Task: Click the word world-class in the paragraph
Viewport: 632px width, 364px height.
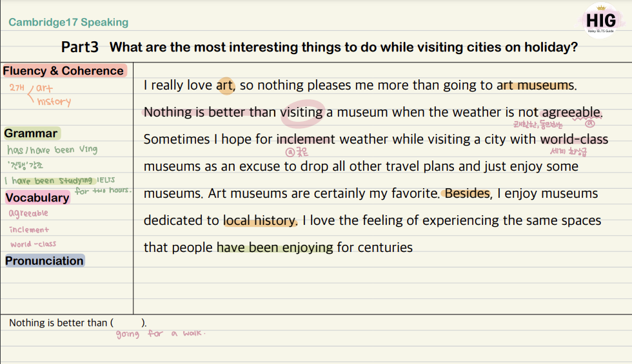Action: (x=574, y=139)
